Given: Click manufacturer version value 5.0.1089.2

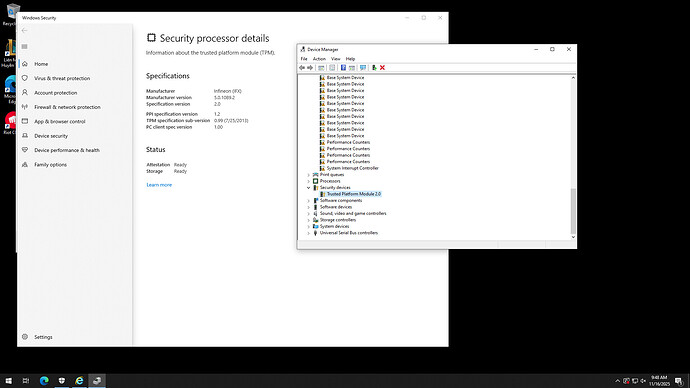Looking at the screenshot, I should tap(224, 98).
